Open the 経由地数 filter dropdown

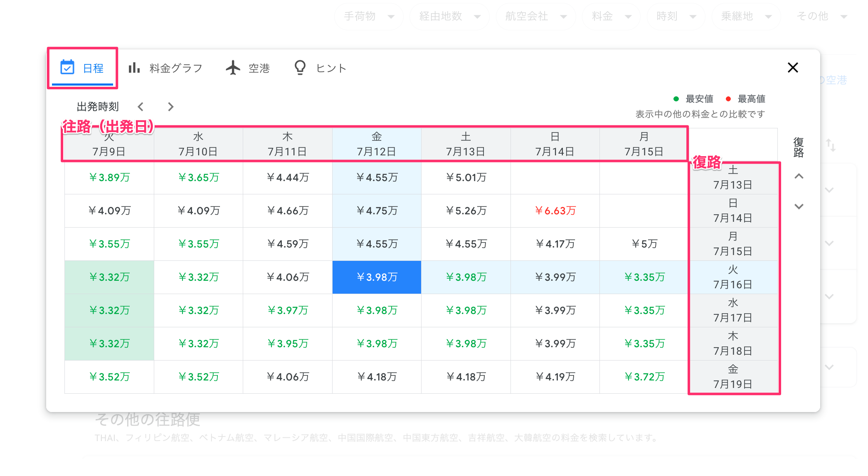pos(449,16)
